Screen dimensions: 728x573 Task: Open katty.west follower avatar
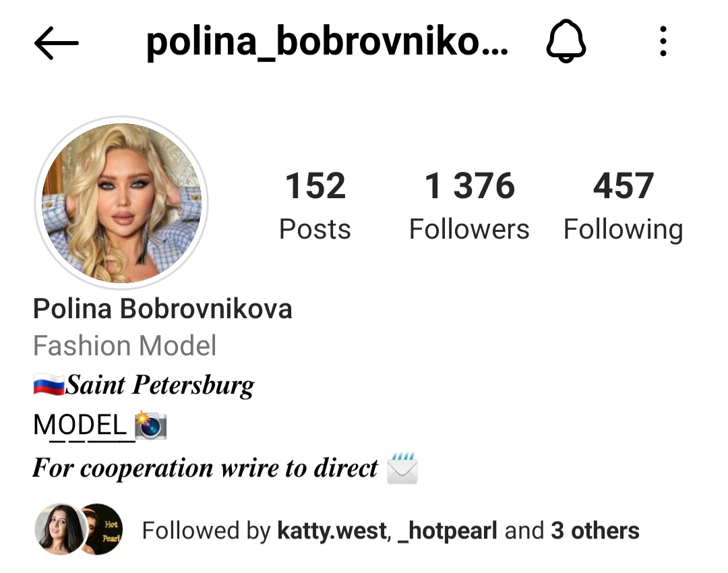(x=60, y=529)
